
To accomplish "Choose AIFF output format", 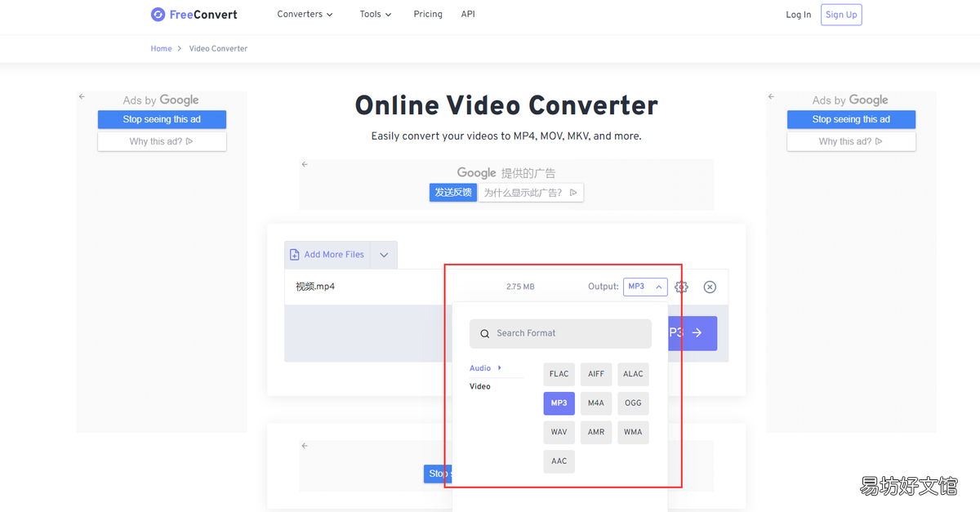I will click(x=596, y=374).
